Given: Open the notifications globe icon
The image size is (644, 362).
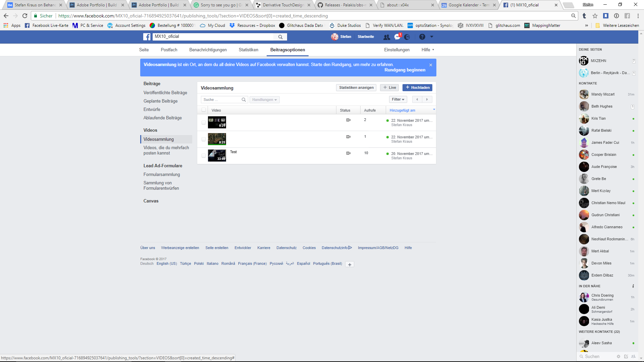Looking at the screenshot, I should (x=407, y=37).
